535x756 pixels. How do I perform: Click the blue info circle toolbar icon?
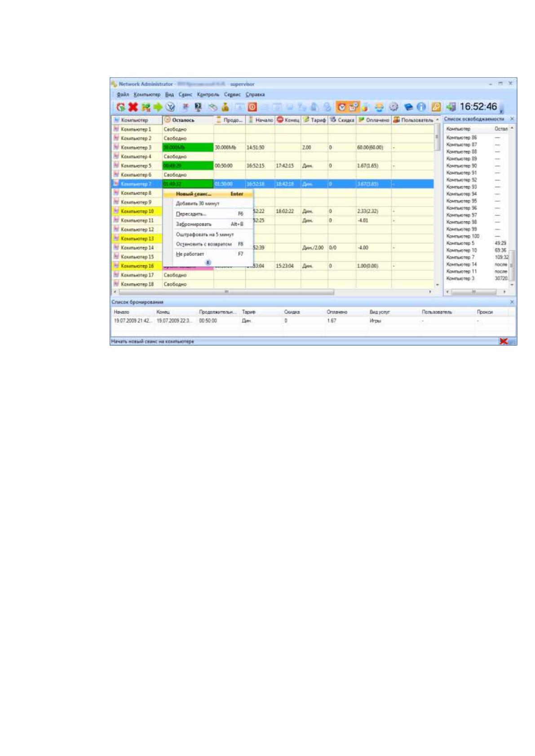(x=421, y=107)
